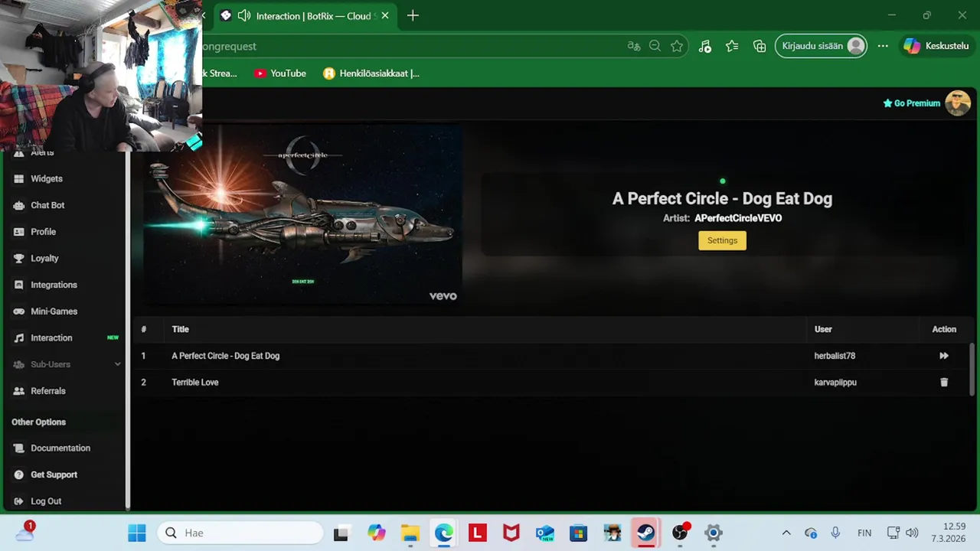Screen dimensions: 980x551
Task: Open the volume tray icon
Action: coord(911,533)
